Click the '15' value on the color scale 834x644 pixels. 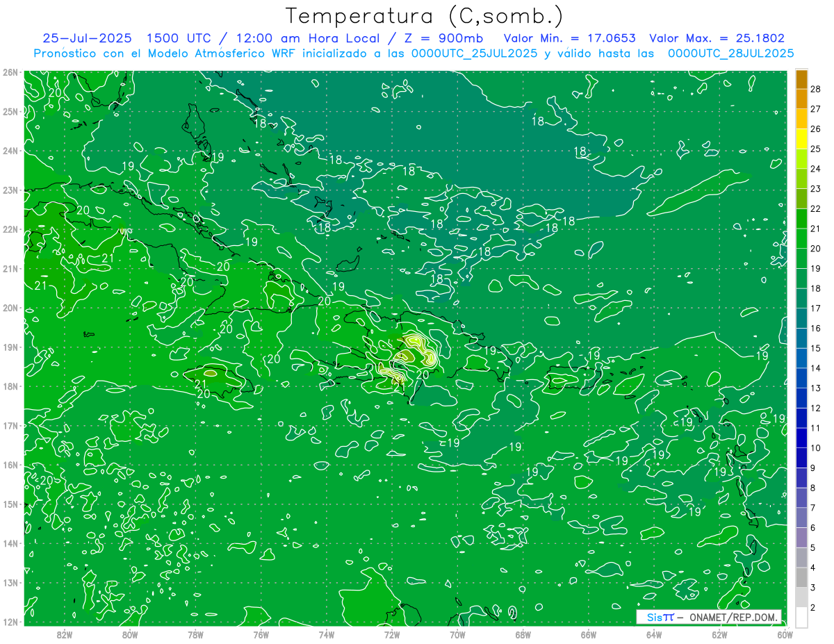(x=815, y=348)
